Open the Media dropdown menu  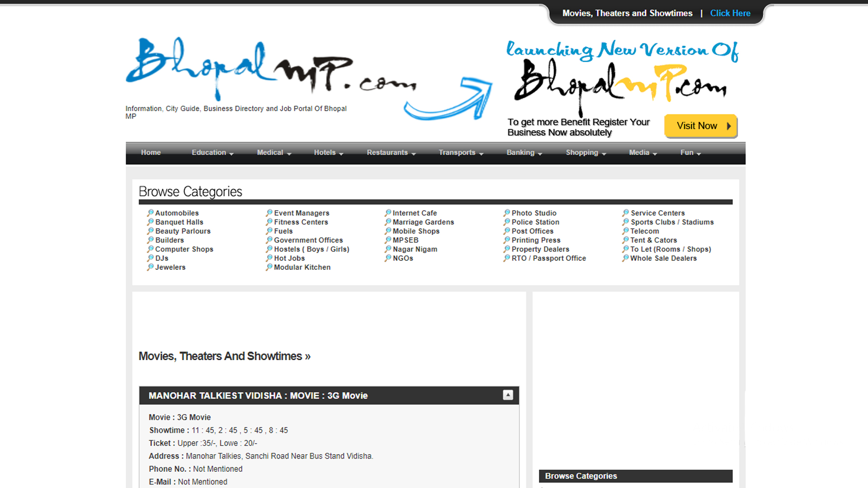pos(643,153)
